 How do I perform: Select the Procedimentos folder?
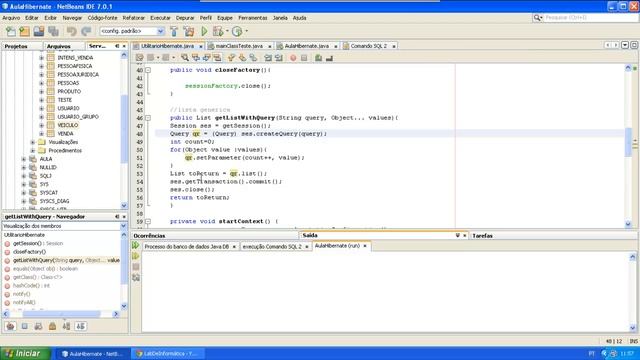64,151
